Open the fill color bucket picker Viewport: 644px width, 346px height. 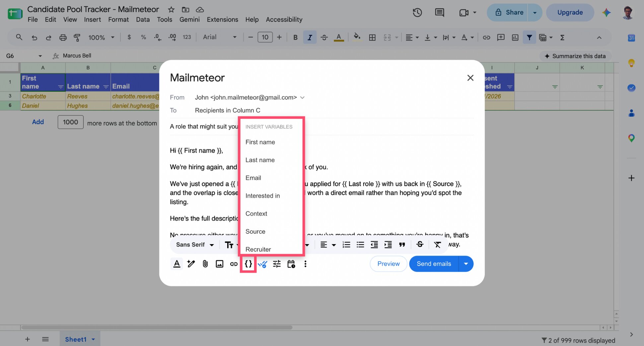coord(357,37)
